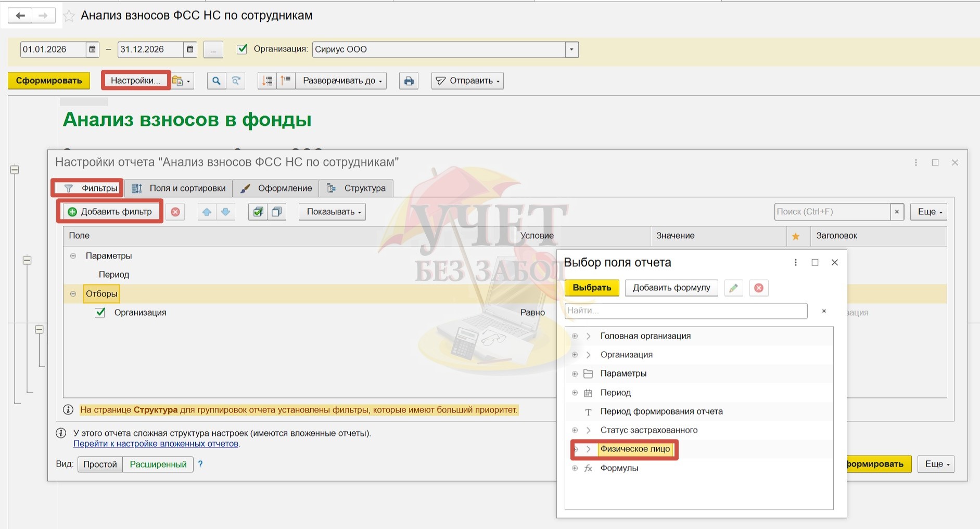Viewport: 980px width, 529px height.
Task: Toggle checkbox of Организация filter row
Action: click(x=100, y=313)
